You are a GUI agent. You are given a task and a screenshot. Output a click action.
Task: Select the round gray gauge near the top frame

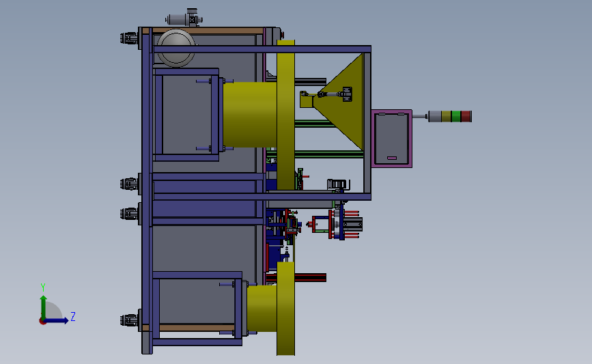point(176,48)
